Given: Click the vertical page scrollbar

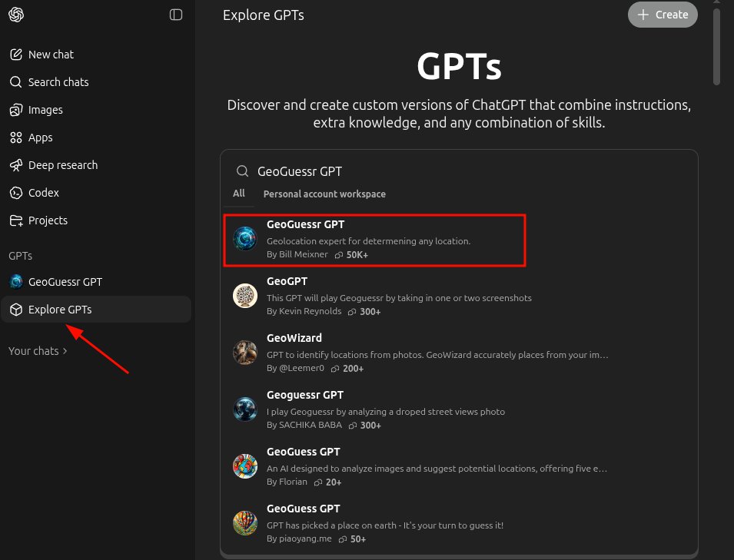Looking at the screenshot, I should (x=716, y=47).
